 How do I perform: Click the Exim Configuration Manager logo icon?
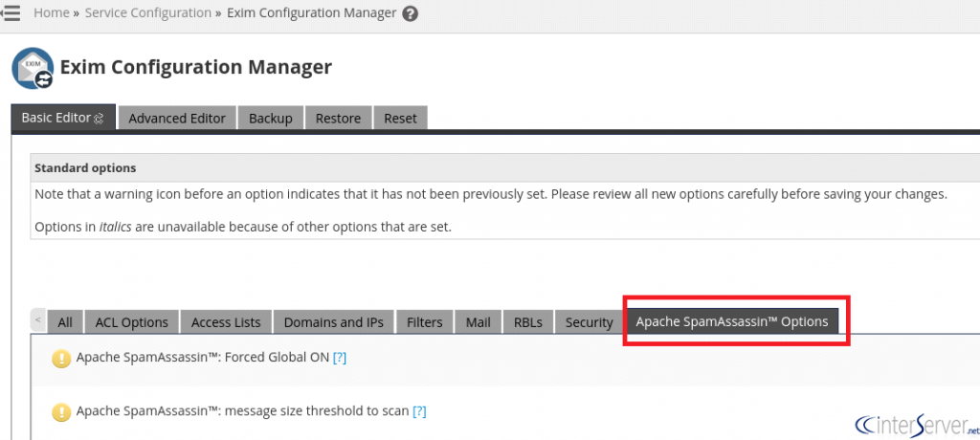[x=33, y=69]
